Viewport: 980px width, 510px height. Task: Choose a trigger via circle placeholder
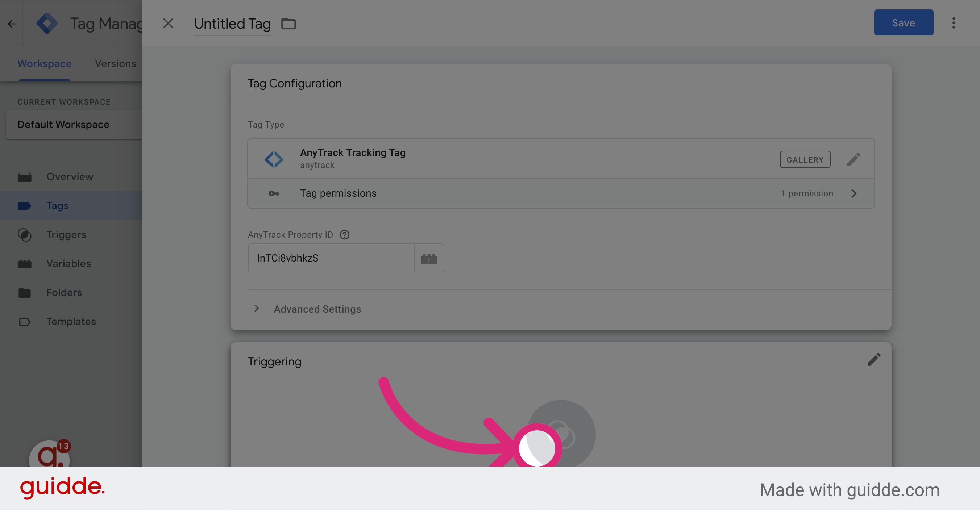[561, 434]
